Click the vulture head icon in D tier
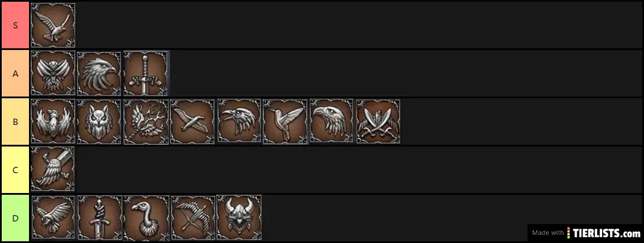The width and height of the screenshot is (644, 243). click(146, 217)
